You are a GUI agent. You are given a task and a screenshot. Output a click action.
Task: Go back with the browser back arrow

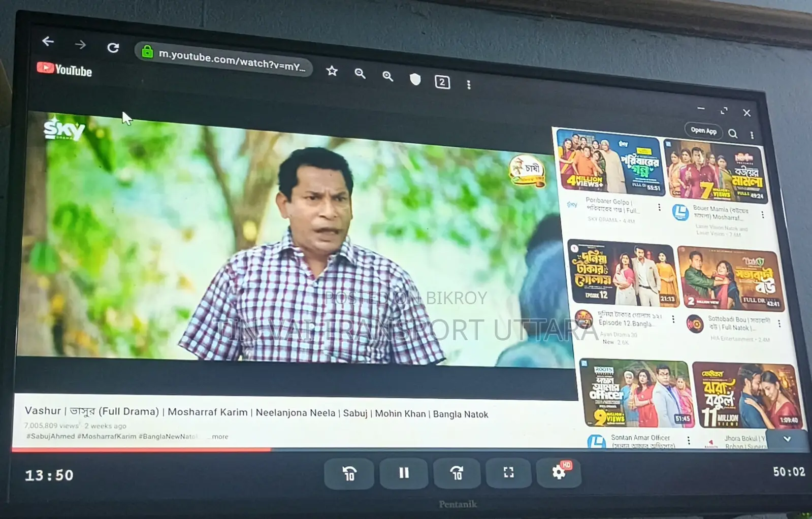click(x=48, y=42)
